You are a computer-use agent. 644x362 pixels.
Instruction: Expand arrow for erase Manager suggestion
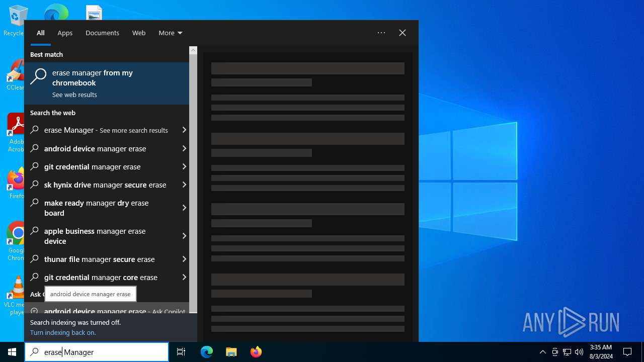click(184, 130)
